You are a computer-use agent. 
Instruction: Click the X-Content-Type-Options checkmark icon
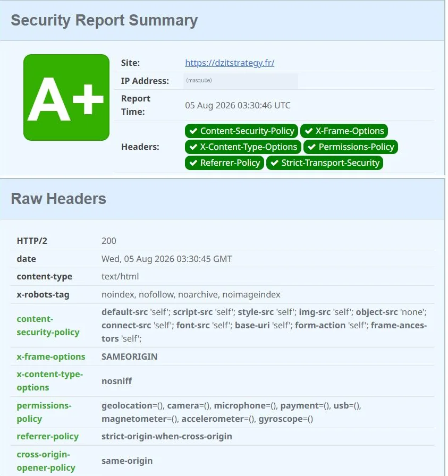pyautogui.click(x=193, y=147)
